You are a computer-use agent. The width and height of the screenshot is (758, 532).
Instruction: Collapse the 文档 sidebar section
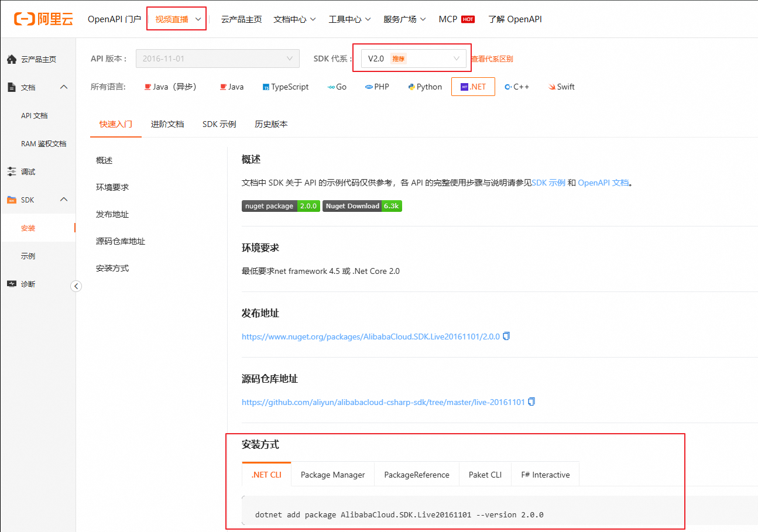64,87
